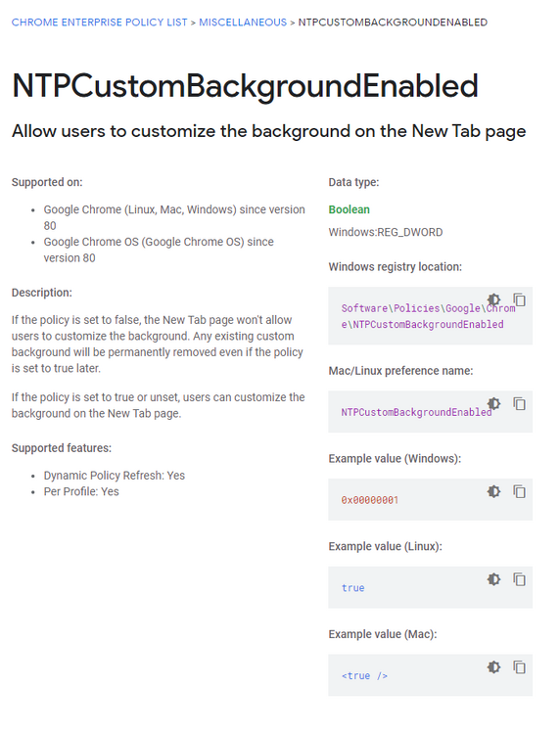Click the purple NTPCustomBackgroundEnabled preference code
Screen dimensions: 560x734
pyautogui.click(x=416, y=412)
